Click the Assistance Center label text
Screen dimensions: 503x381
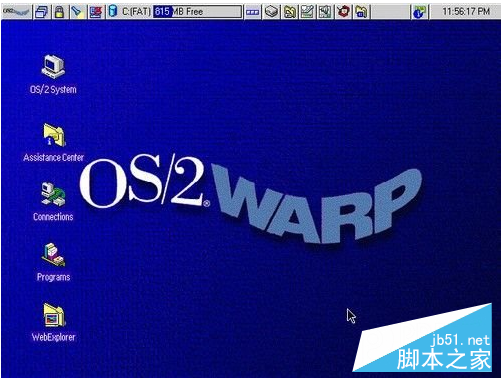53,157
